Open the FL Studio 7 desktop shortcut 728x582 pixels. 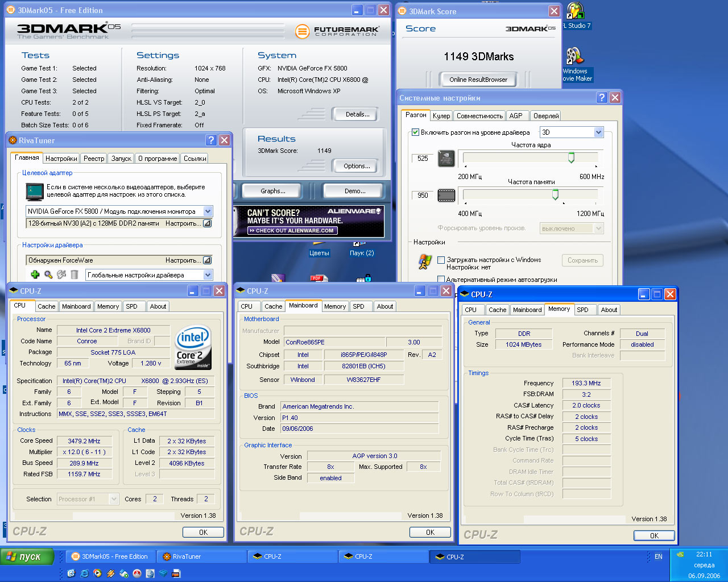coord(577,16)
